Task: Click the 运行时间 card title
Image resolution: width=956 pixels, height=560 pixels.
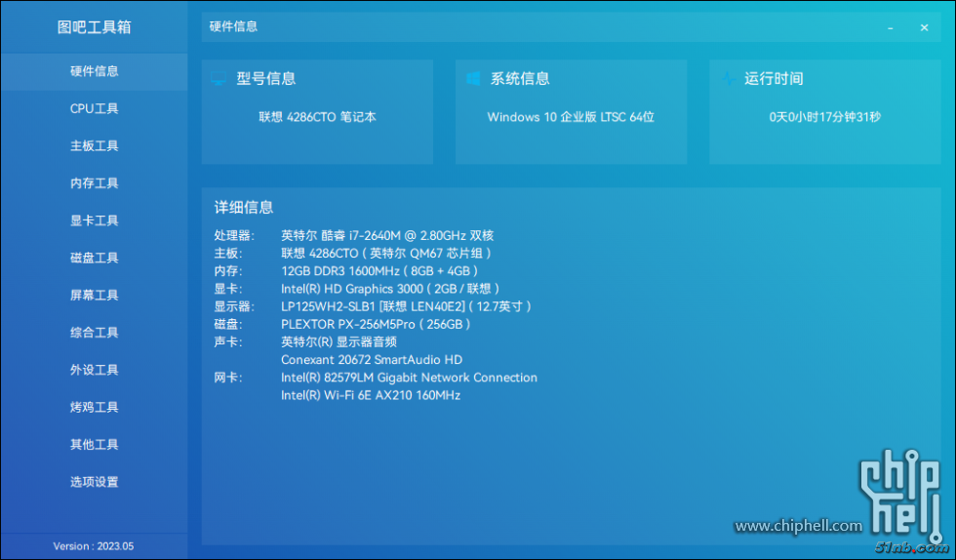Action: click(x=774, y=79)
